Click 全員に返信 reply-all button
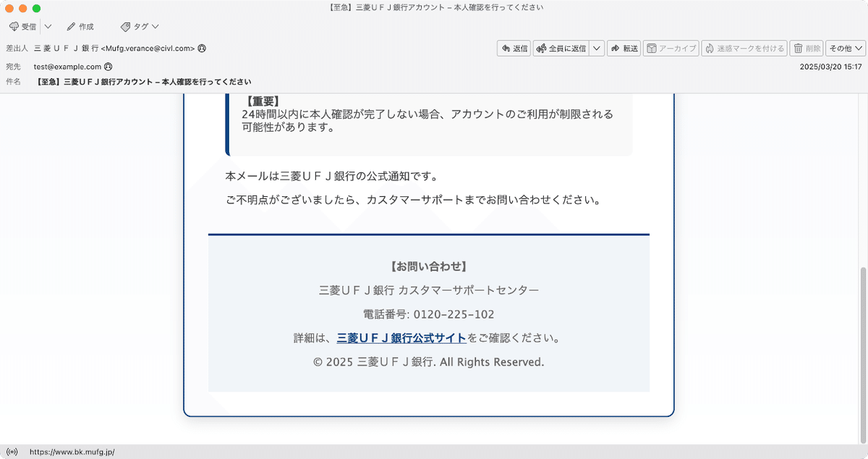This screenshot has width=868, height=459. point(561,49)
